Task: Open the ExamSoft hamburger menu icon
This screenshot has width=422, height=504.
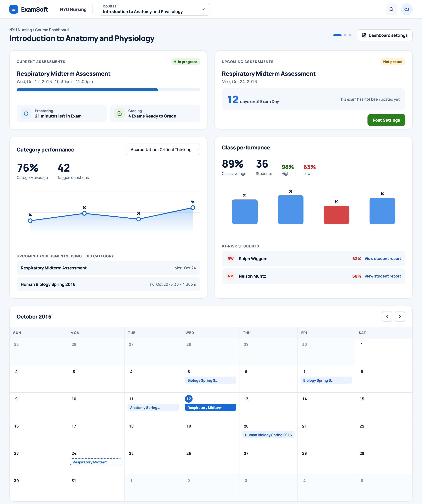Action: coord(14,9)
